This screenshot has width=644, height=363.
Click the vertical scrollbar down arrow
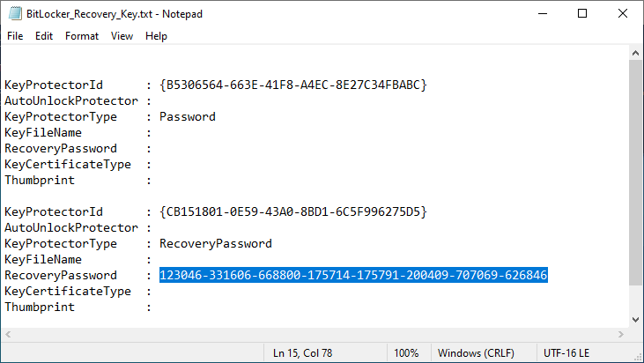click(636, 319)
